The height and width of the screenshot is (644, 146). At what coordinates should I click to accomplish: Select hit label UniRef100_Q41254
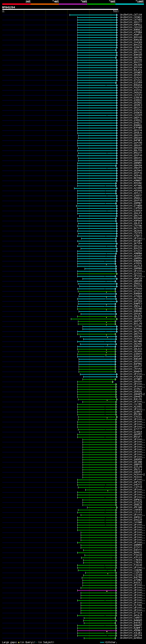[x=131, y=331]
